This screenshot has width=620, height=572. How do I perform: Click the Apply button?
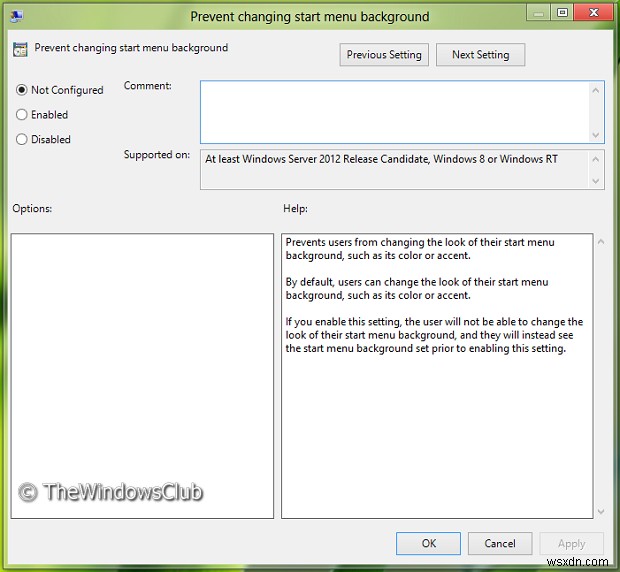tap(571, 544)
